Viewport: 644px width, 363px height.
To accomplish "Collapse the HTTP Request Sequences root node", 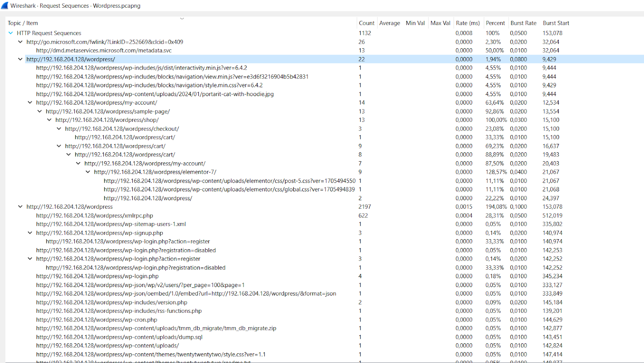I will (10, 33).
